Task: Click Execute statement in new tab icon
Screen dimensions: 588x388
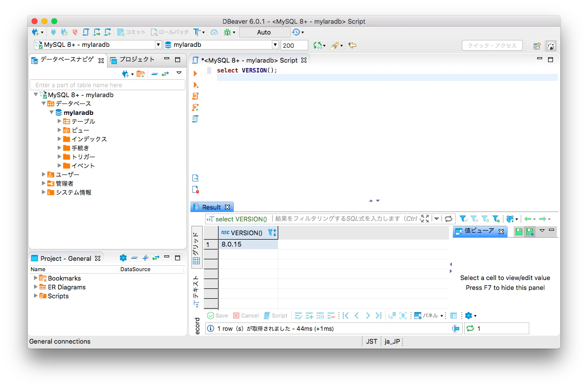Action: pyautogui.click(x=195, y=85)
